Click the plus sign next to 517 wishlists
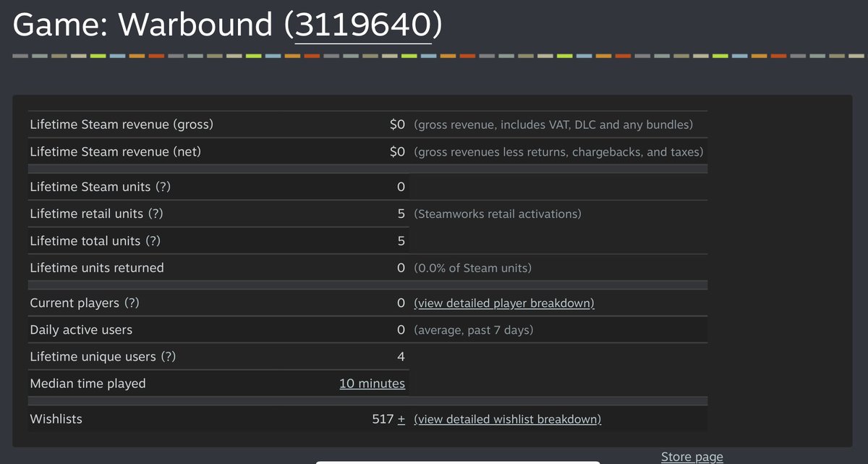The width and height of the screenshot is (868, 464). [x=401, y=419]
